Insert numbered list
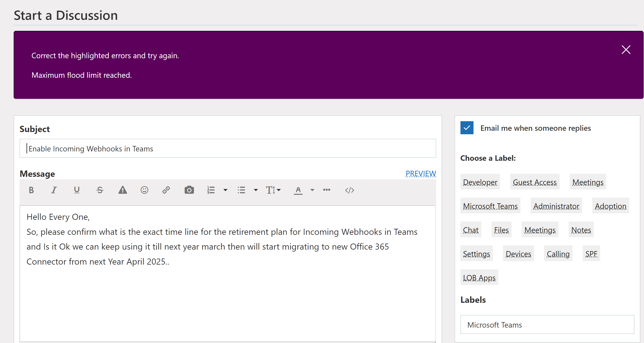The image size is (644, 343). pos(211,190)
